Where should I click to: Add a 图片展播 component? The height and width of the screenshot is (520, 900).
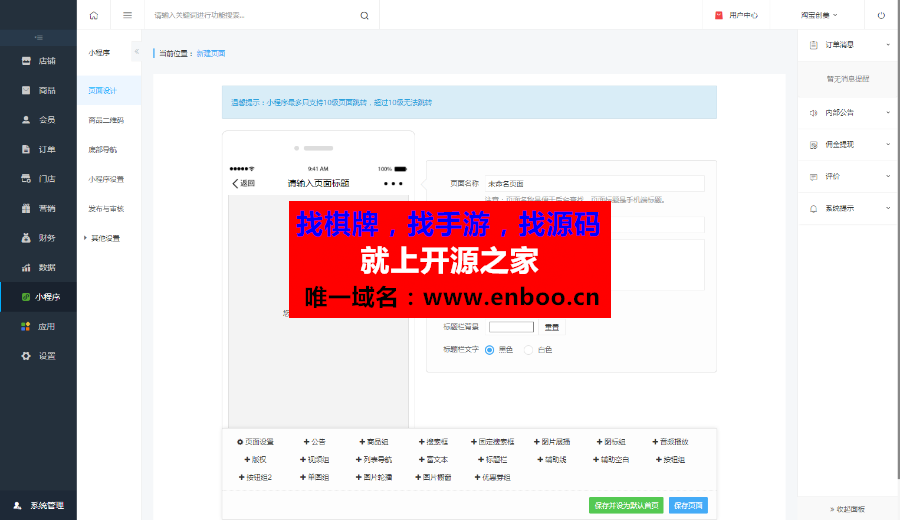552,442
